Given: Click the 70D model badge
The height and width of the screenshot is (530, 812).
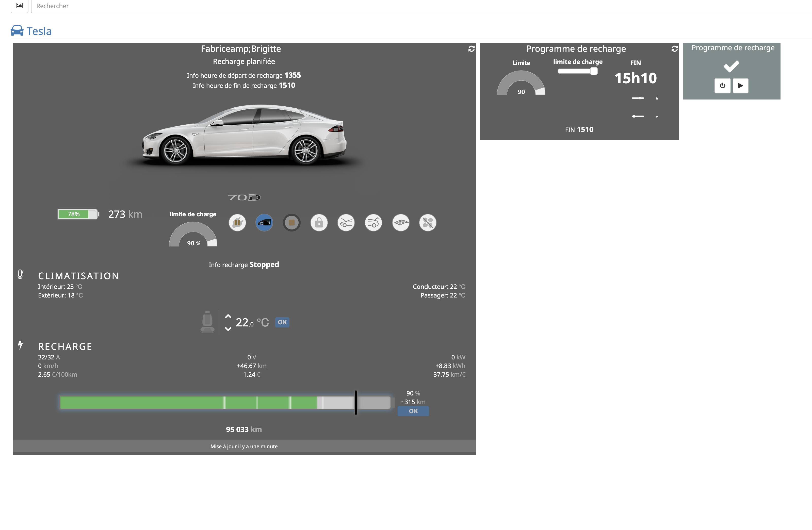Looking at the screenshot, I should 244,197.
